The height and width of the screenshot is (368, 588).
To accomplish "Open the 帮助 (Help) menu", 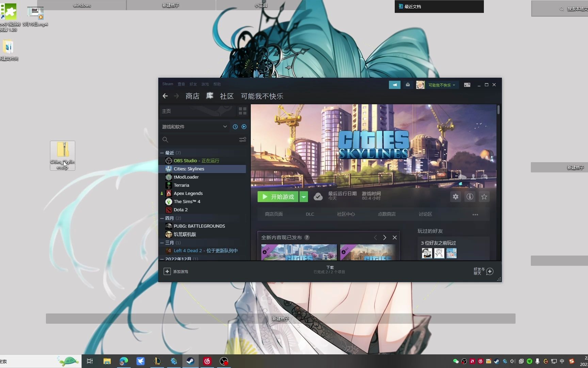I will point(217,84).
